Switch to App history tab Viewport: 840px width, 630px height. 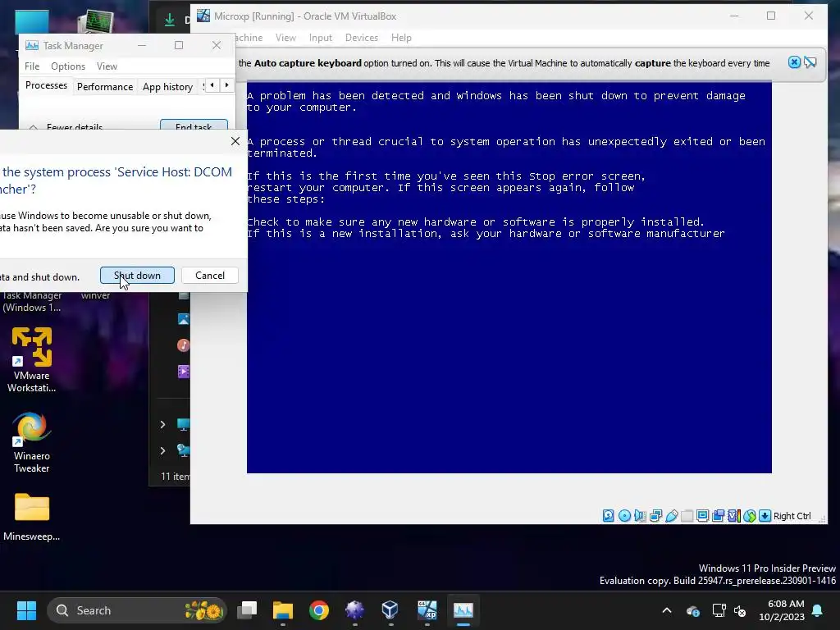[x=167, y=87]
